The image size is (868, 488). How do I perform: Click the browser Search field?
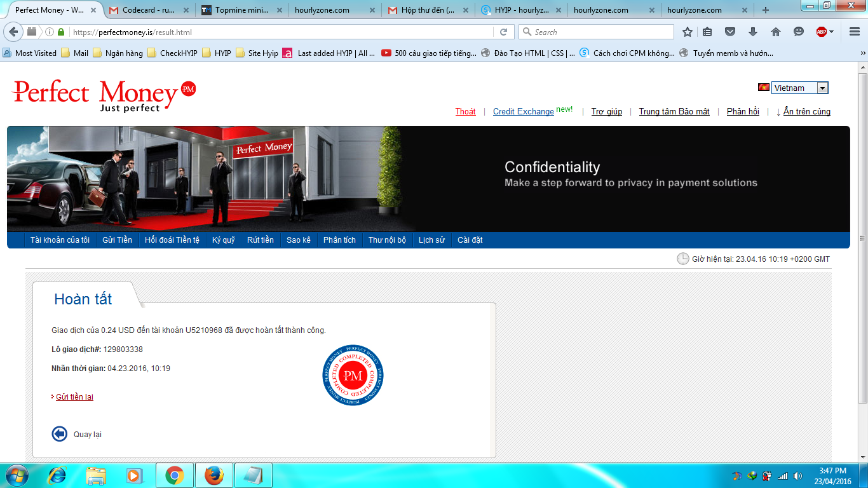tap(596, 32)
